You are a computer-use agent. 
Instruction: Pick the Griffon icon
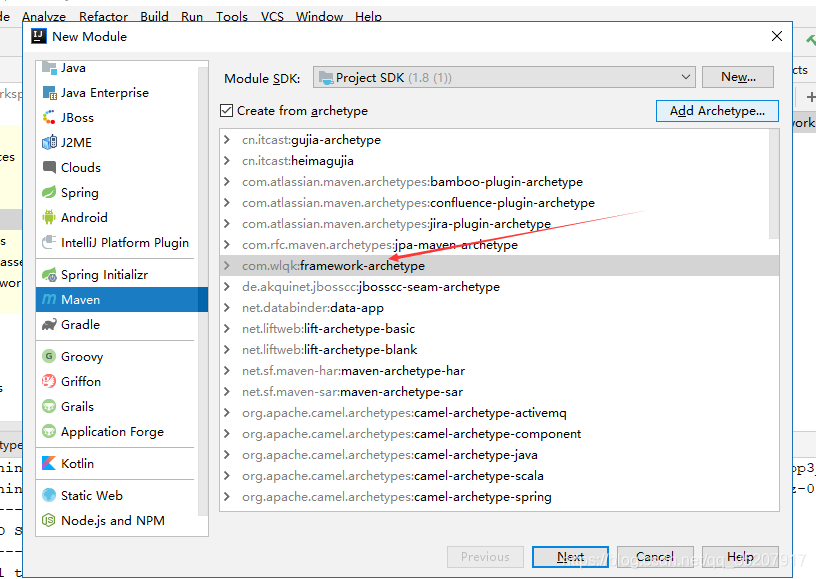[x=49, y=381]
